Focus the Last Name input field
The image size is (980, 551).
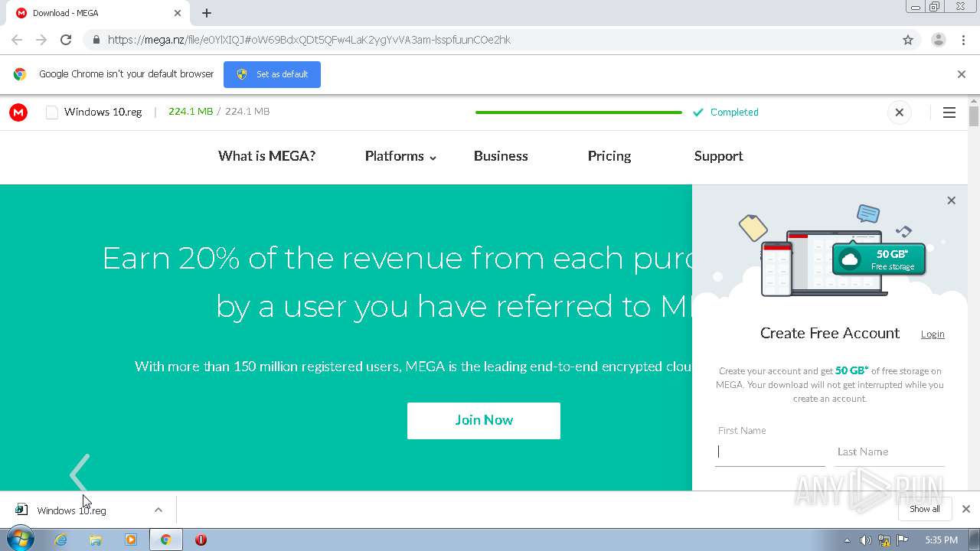pos(890,452)
